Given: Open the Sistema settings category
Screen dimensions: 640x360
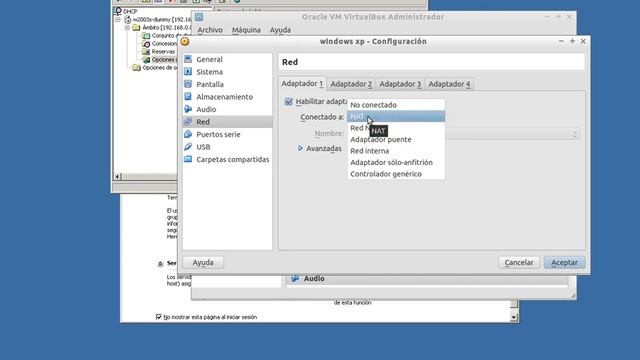Looking at the screenshot, I should (x=227, y=72).
